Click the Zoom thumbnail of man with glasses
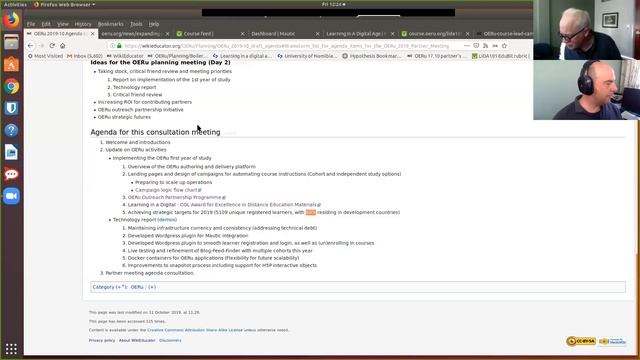This screenshot has width=640, height=360. (x=587, y=30)
